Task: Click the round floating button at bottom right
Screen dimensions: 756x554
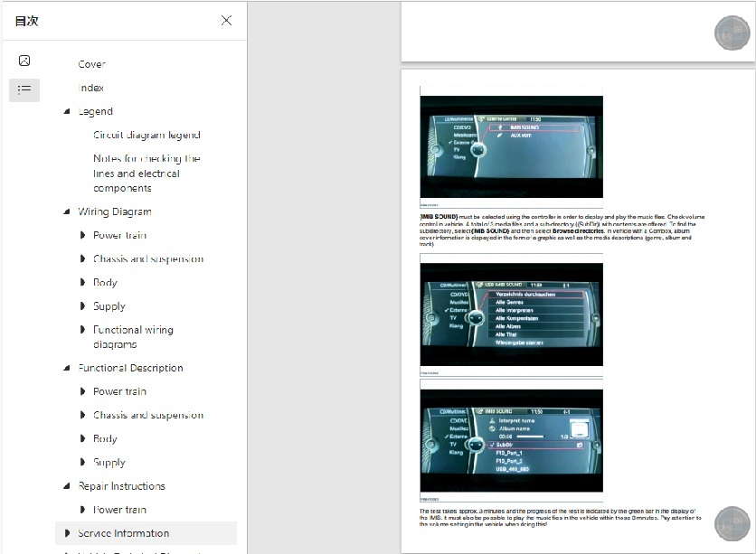Action: point(732,523)
